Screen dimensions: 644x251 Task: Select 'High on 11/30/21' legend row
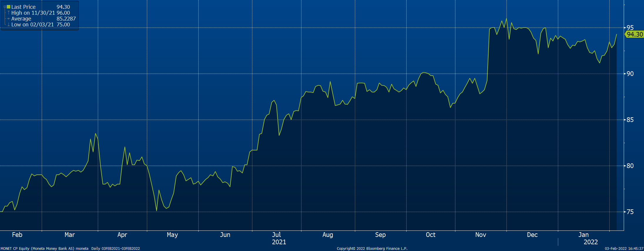click(33, 13)
